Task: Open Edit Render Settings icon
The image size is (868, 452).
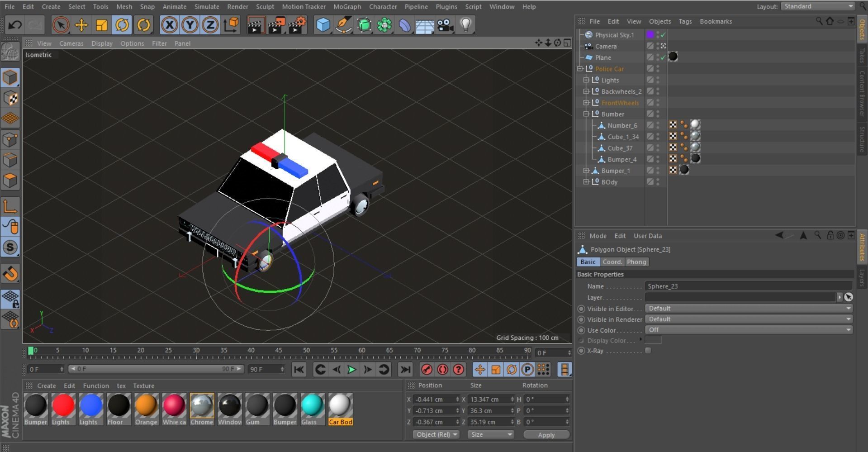Action: (297, 25)
